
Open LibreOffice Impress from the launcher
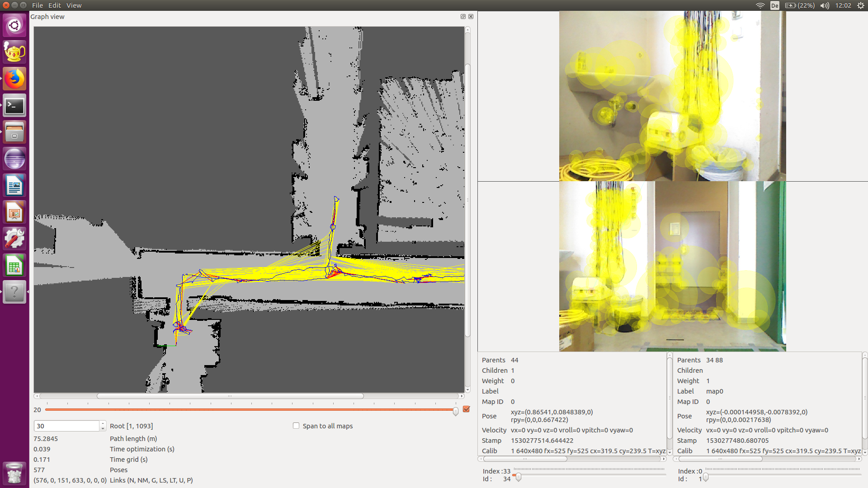pyautogui.click(x=14, y=212)
